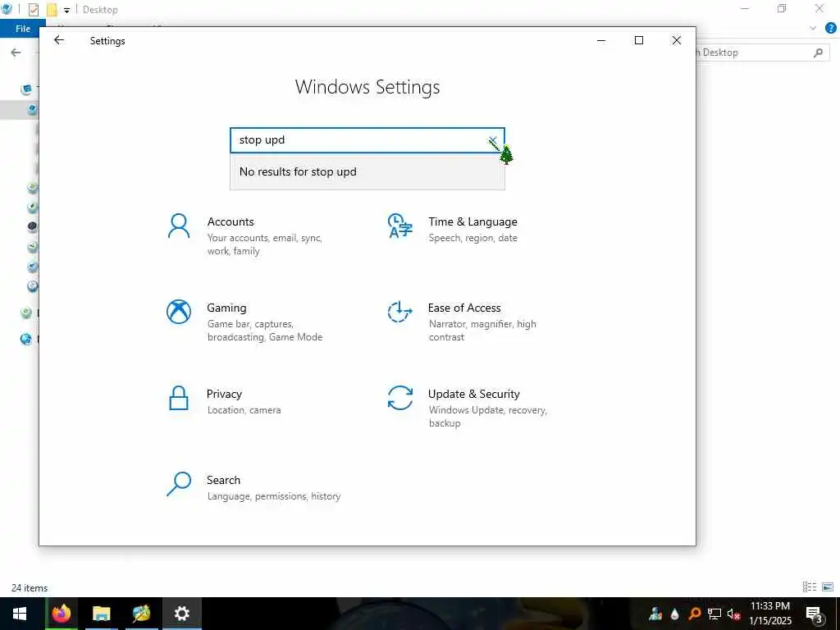Open the Update & Security arrows icon
The image size is (840, 630).
pos(399,398)
